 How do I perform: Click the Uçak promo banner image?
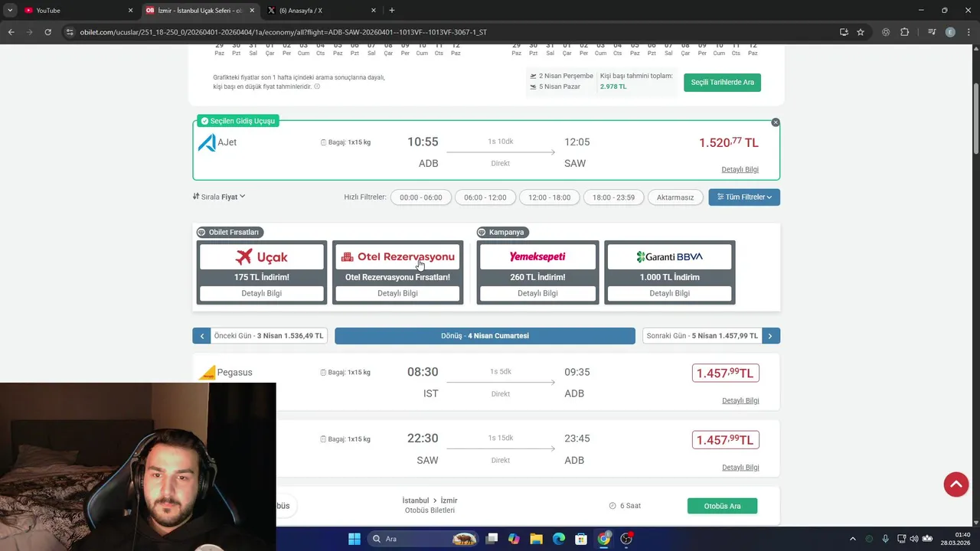click(x=262, y=257)
